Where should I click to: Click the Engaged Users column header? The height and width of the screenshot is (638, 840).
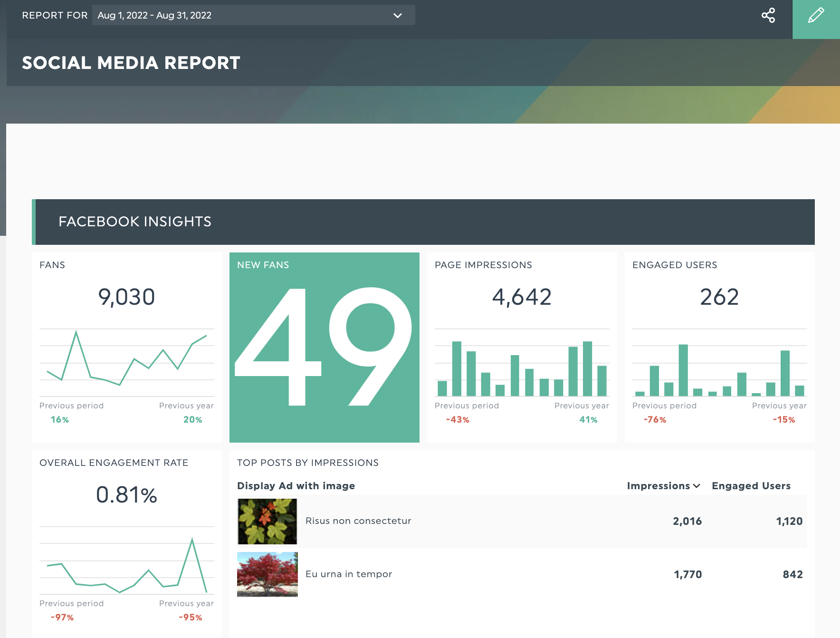[x=751, y=486]
